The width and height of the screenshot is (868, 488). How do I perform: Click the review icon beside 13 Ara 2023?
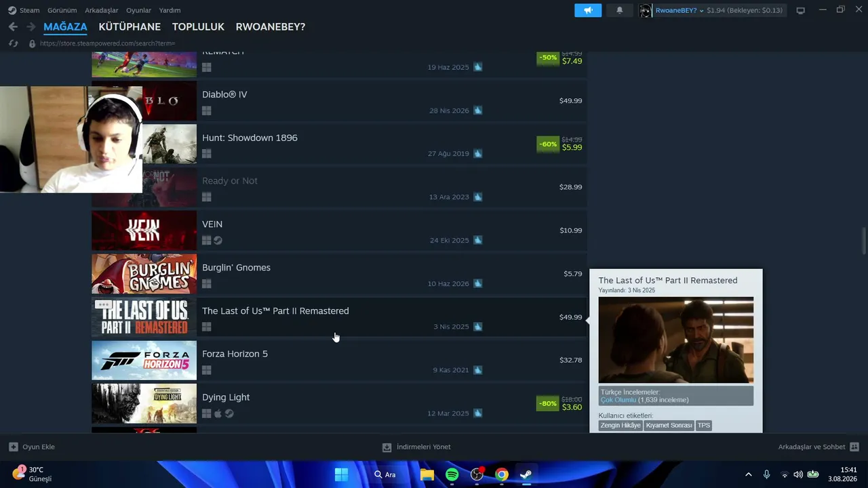tap(478, 197)
